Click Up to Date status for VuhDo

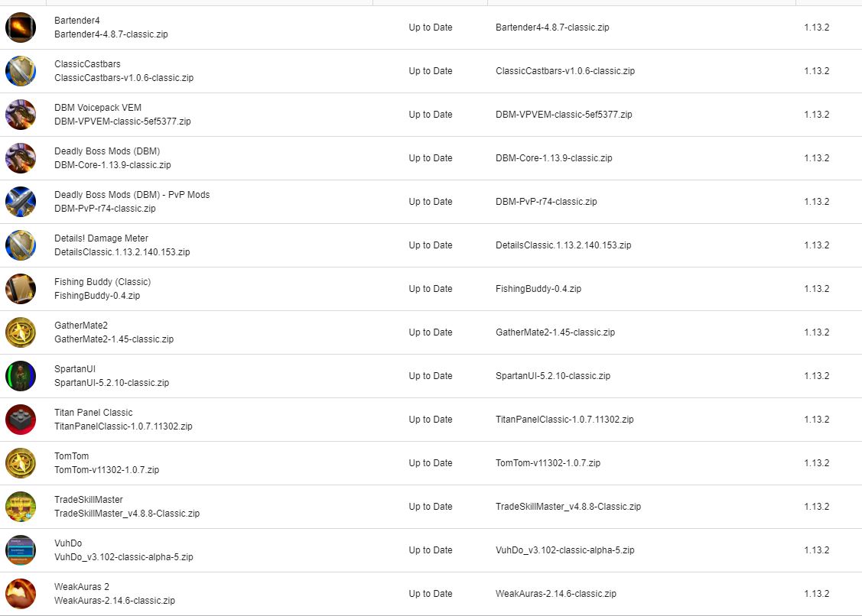pos(431,550)
